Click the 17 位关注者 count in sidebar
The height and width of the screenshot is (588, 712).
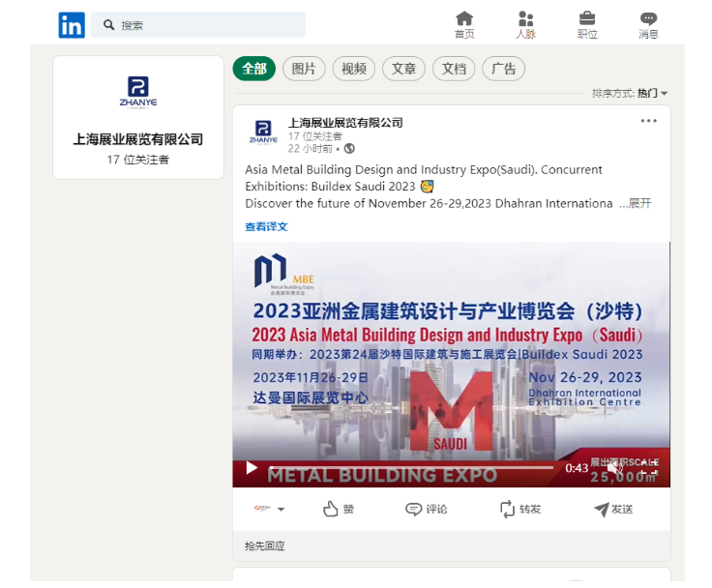(x=138, y=160)
